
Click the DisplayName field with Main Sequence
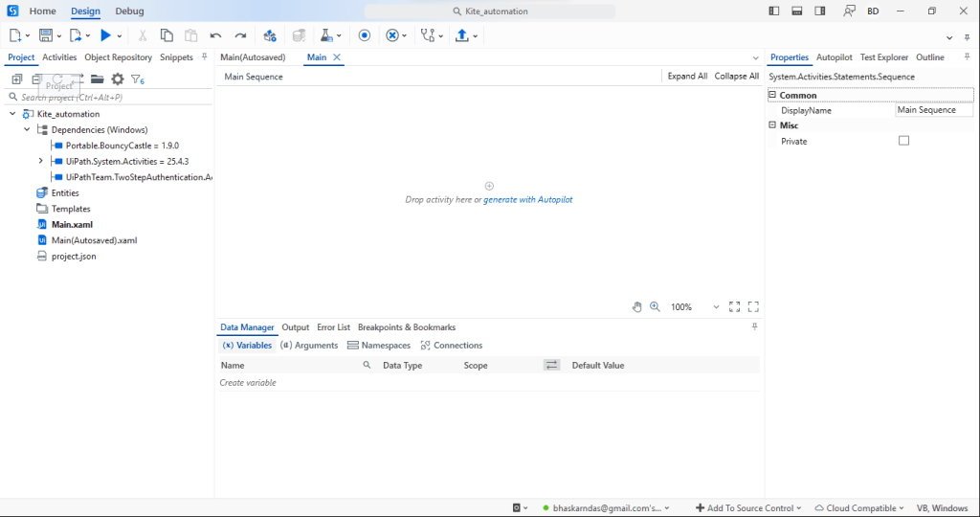click(x=933, y=110)
